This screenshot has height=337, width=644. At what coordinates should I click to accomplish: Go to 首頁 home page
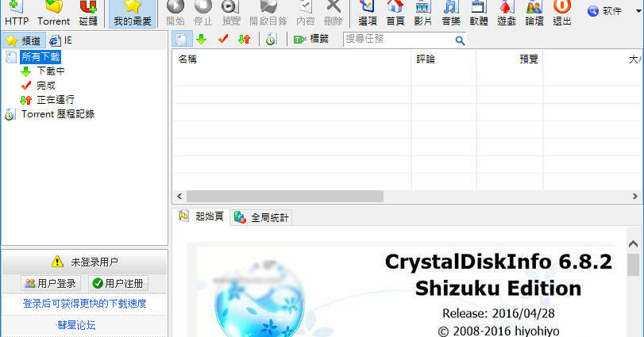click(395, 13)
